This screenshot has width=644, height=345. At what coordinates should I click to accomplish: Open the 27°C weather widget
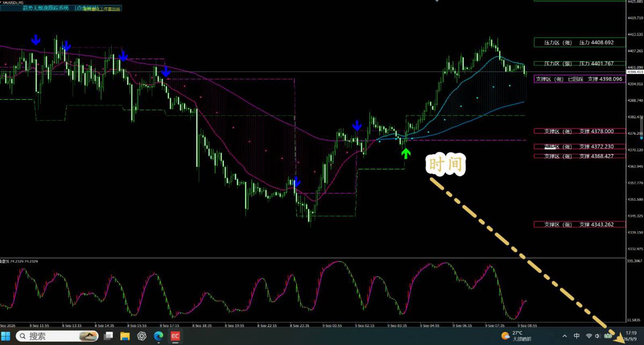click(x=516, y=336)
